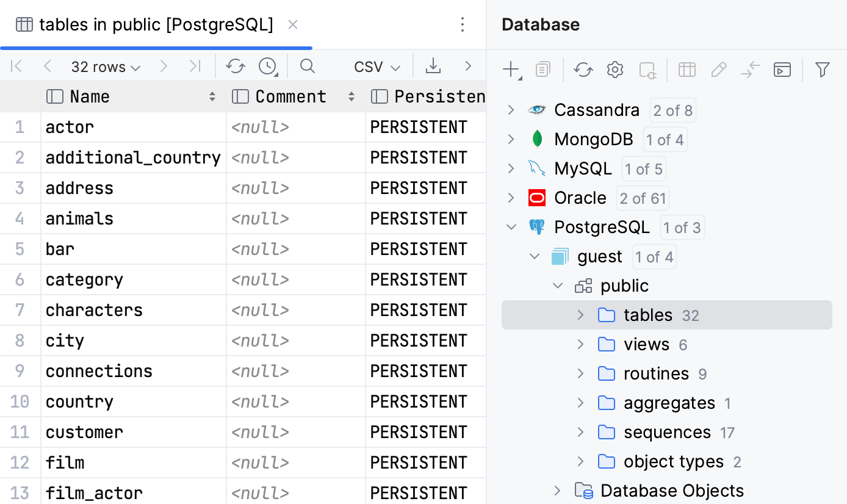Open the query console icon
Screen dimensions: 847x504
click(x=782, y=70)
